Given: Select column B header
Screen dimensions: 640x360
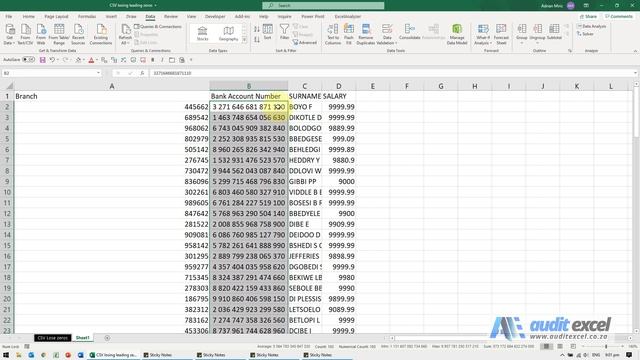Looking at the screenshot, I should pyautogui.click(x=249, y=86).
